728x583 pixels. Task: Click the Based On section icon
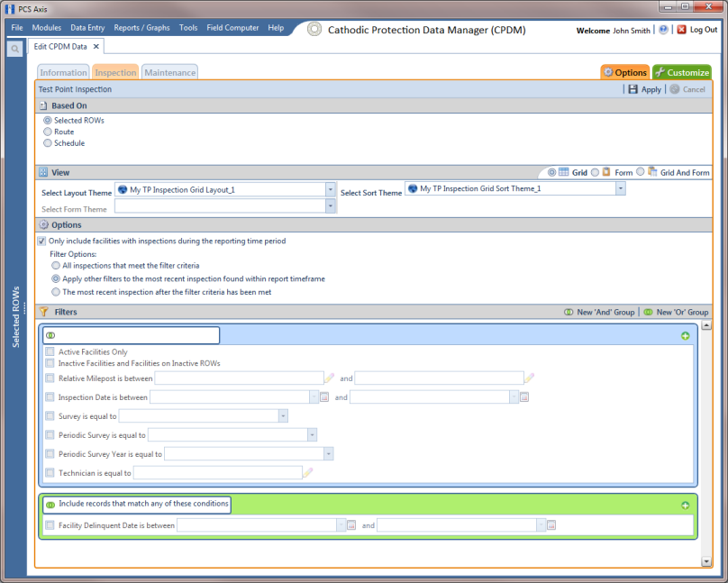click(x=43, y=105)
